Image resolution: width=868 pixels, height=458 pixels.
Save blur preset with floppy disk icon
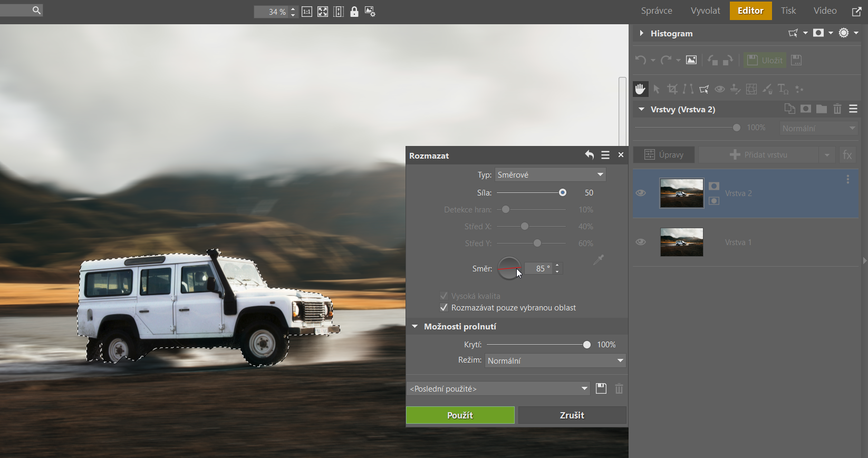click(601, 388)
